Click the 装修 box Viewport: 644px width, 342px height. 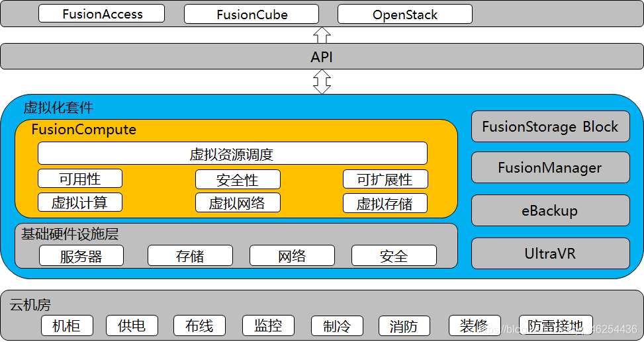pos(475,325)
